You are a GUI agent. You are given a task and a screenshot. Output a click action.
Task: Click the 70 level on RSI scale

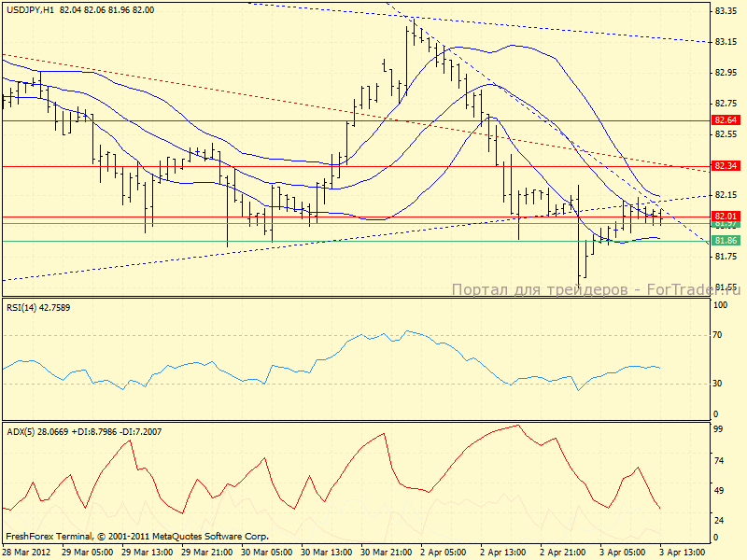pyautogui.click(x=719, y=334)
